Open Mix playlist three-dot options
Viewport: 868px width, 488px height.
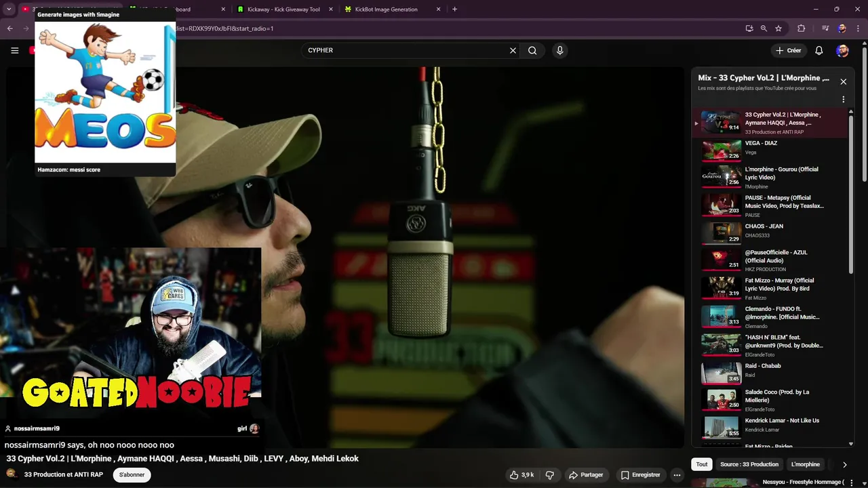[x=843, y=99]
